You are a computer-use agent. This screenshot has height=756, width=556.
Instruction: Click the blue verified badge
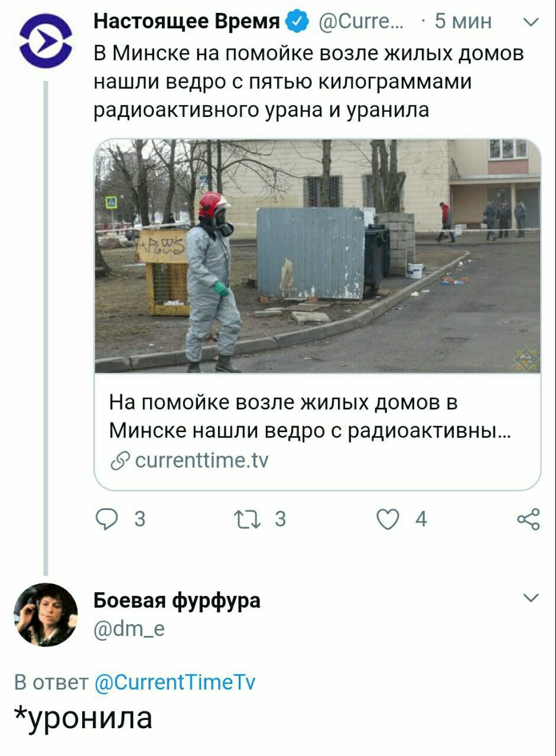pyautogui.click(x=298, y=22)
